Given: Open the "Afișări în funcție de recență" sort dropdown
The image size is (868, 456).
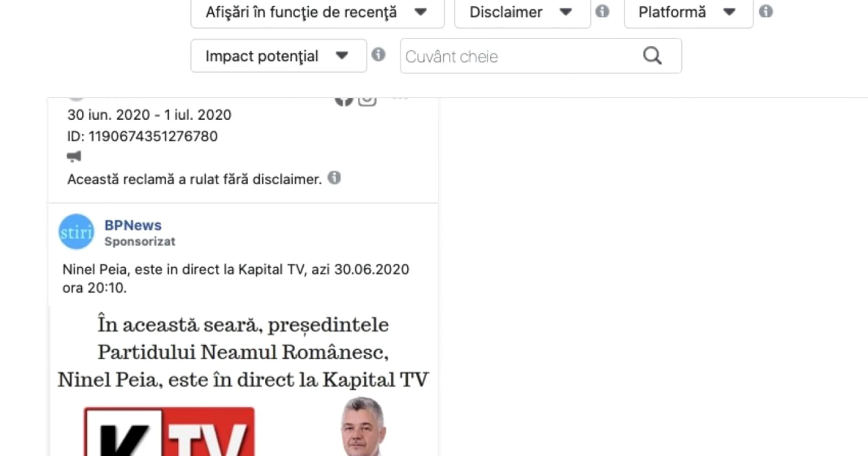Looking at the screenshot, I should 317,12.
